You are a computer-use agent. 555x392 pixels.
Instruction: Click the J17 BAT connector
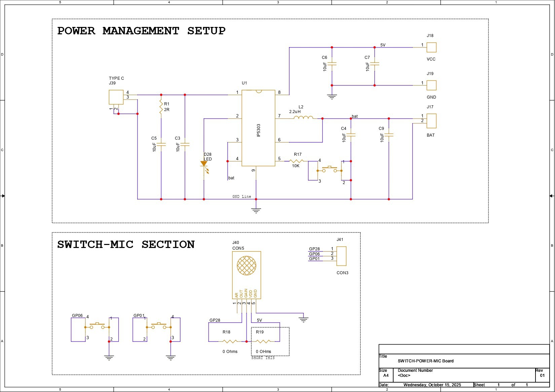432,121
